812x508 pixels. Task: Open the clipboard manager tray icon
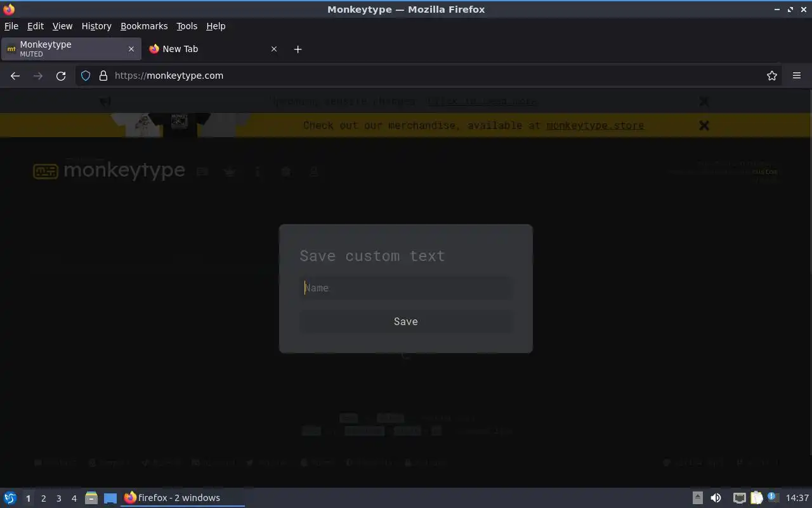[756, 498]
